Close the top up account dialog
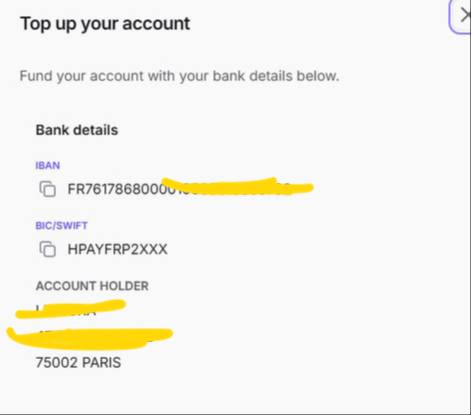Screen dimensions: 471x415 click(464, 15)
